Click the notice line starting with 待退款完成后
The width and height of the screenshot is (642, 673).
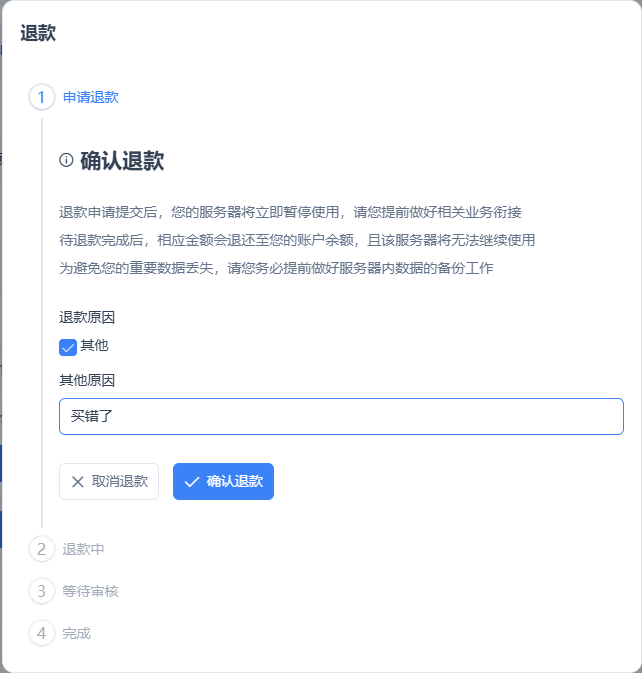tap(297, 240)
